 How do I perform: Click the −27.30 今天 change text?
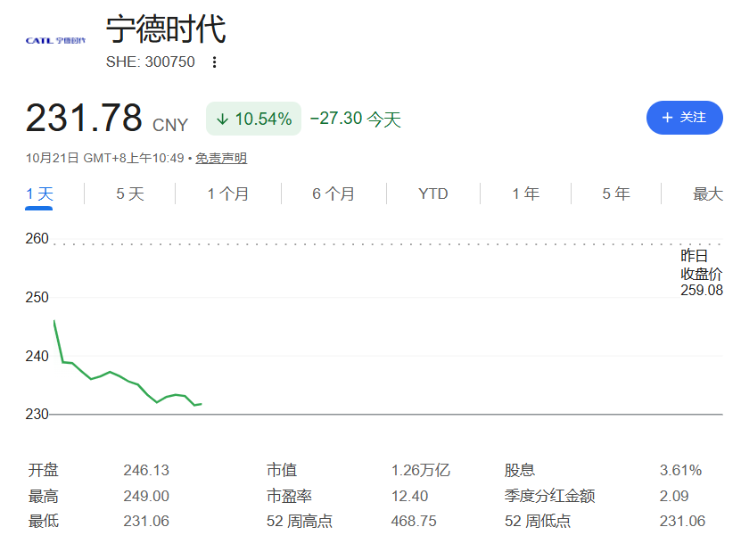click(x=356, y=119)
